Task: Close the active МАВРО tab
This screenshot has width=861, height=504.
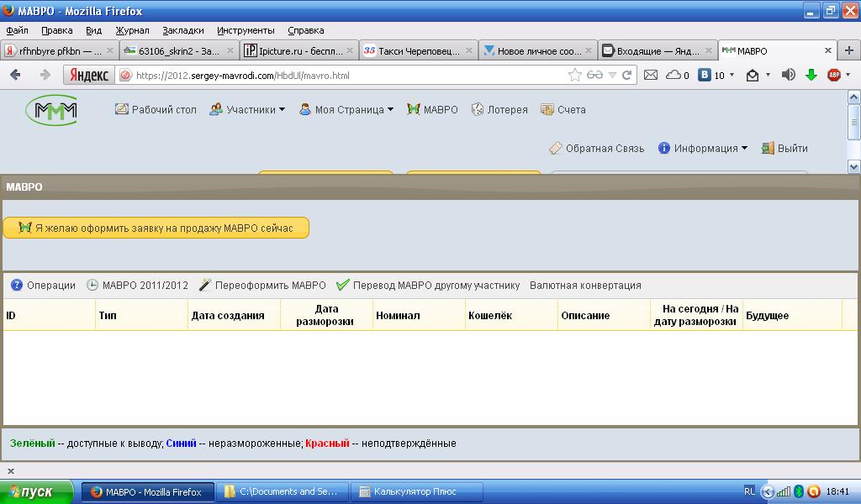Action: [x=828, y=50]
